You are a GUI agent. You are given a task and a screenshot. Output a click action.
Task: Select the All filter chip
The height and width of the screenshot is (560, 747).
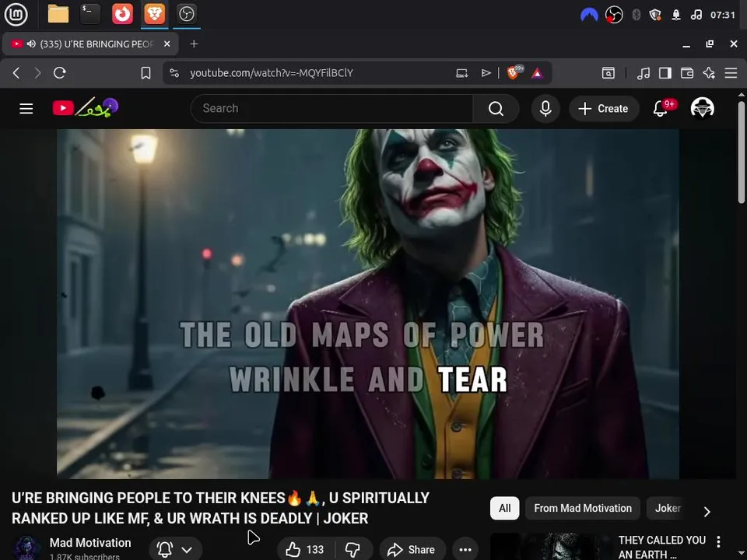pyautogui.click(x=504, y=508)
